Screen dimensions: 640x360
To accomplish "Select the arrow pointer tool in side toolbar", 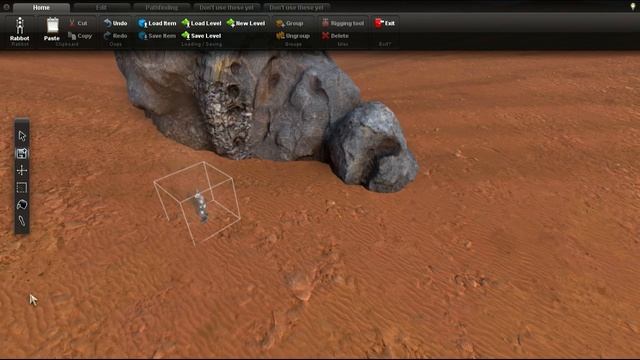I will (x=22, y=136).
